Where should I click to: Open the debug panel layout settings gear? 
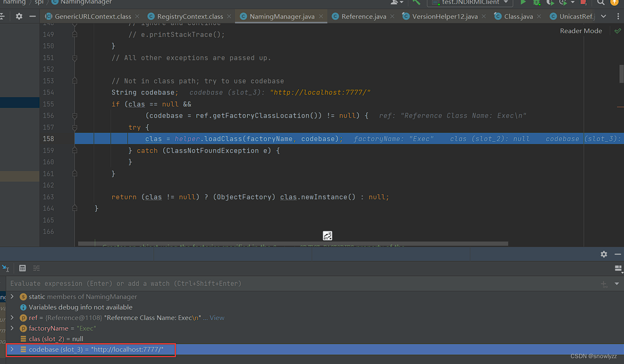604,254
